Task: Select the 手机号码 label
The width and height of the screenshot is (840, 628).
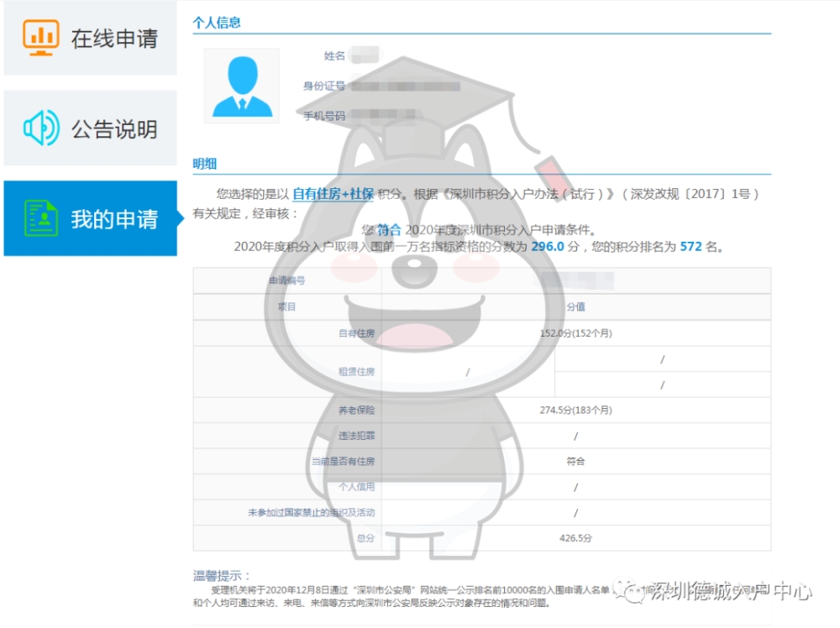Action: tap(324, 116)
